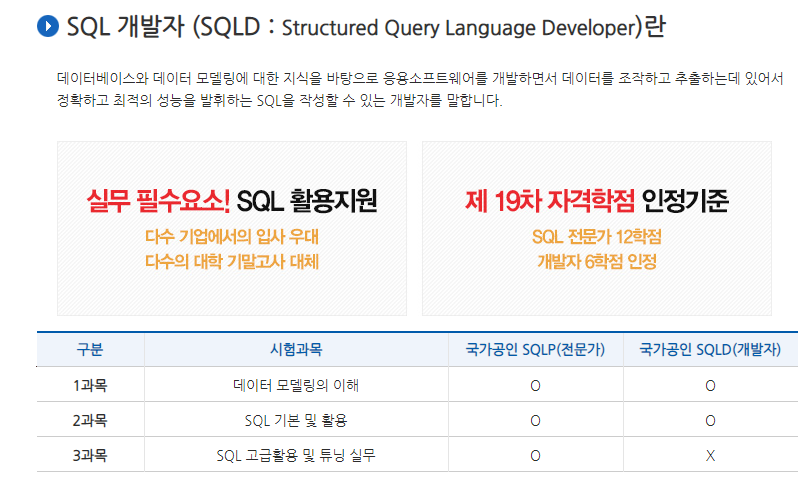Click the '구분' column header
The width and height of the screenshot is (812, 482).
pyautogui.click(x=90, y=349)
